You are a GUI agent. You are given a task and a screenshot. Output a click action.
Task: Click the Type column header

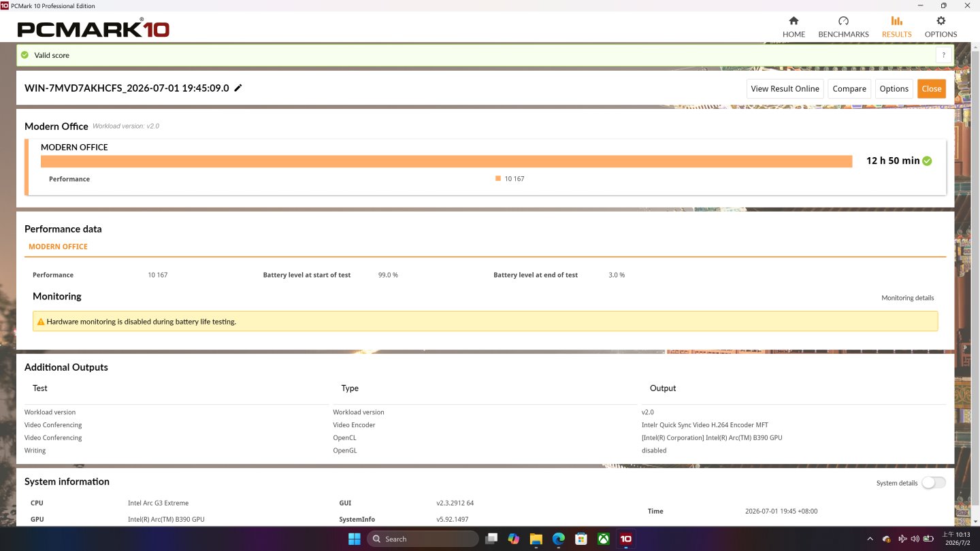tap(350, 388)
